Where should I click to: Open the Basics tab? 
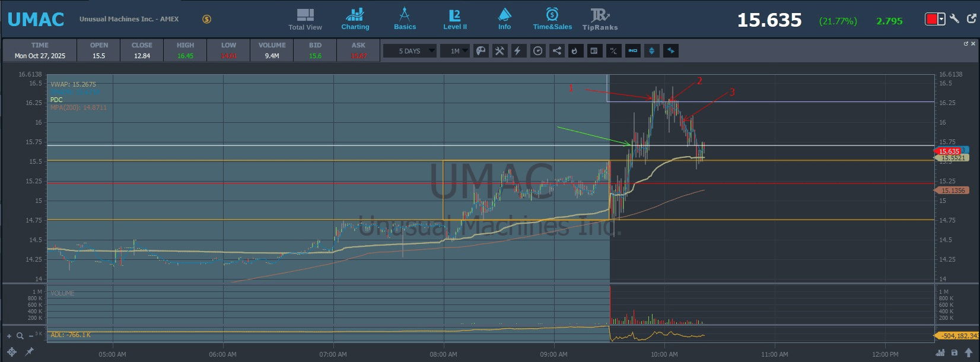click(x=405, y=19)
